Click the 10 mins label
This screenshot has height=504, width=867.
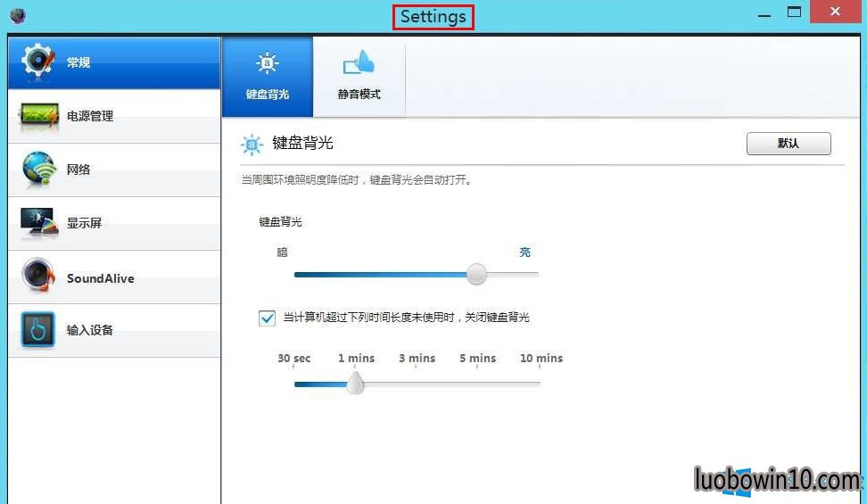point(541,358)
